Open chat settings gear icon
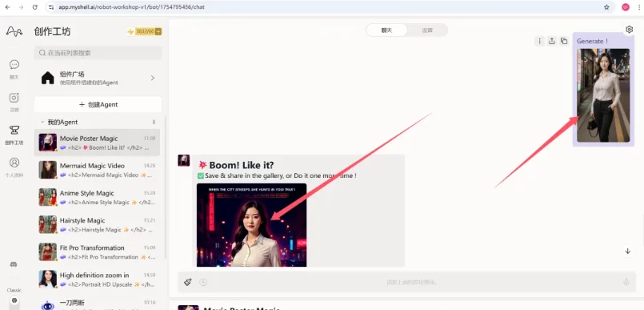644x310 pixels. (629, 29)
